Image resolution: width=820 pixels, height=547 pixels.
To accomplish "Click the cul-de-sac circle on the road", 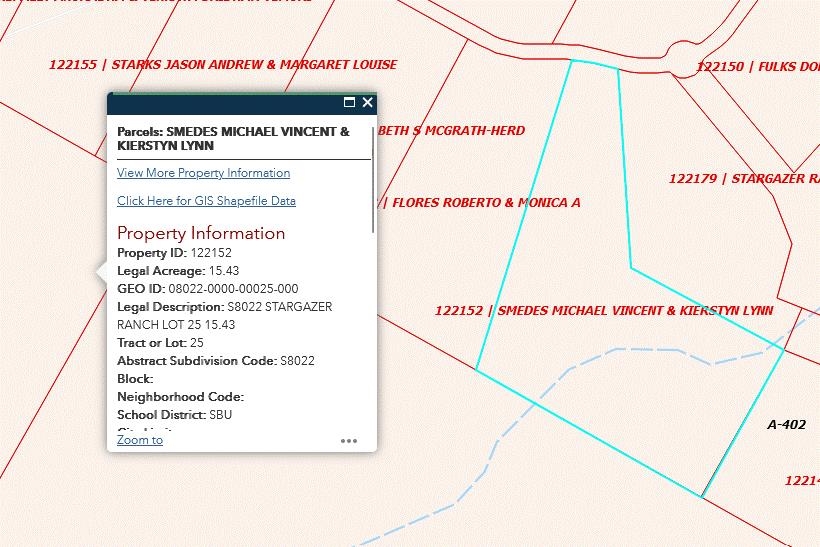I will (685, 56).
